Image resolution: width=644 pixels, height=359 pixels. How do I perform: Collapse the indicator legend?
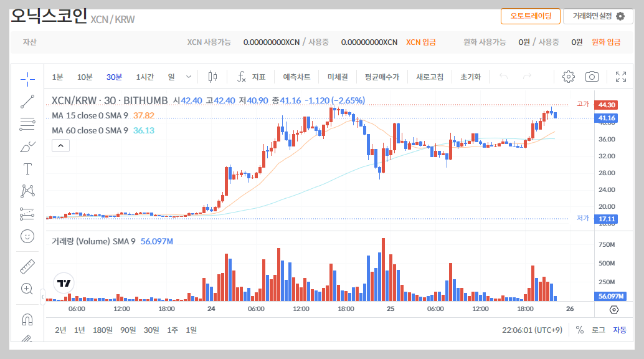(x=60, y=146)
